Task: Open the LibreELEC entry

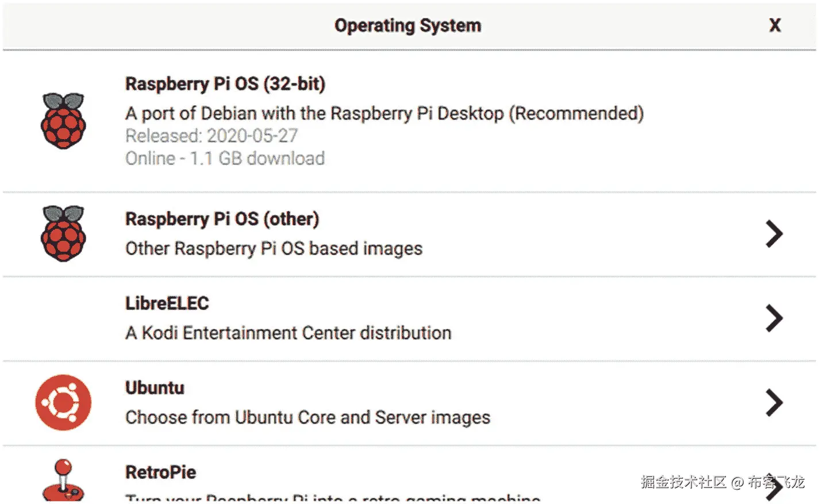Action: tap(167, 303)
